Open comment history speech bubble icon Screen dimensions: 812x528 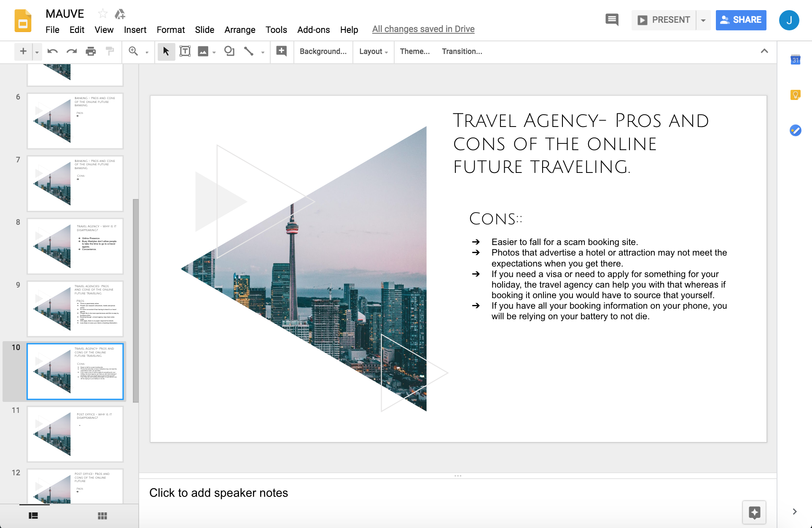[x=612, y=20]
